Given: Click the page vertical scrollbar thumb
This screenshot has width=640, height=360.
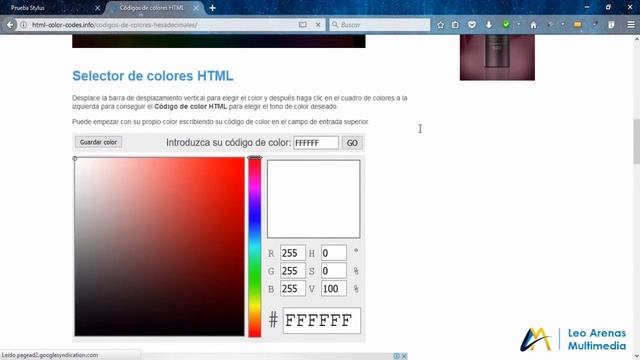Looking at the screenshot, I should 636,142.
